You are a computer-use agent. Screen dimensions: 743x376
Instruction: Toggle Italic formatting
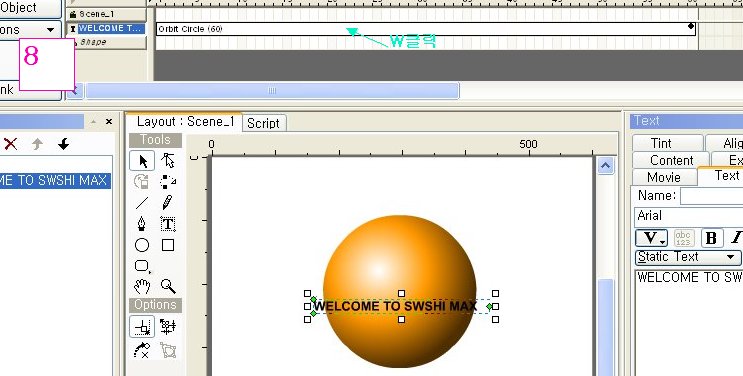[x=736, y=238]
